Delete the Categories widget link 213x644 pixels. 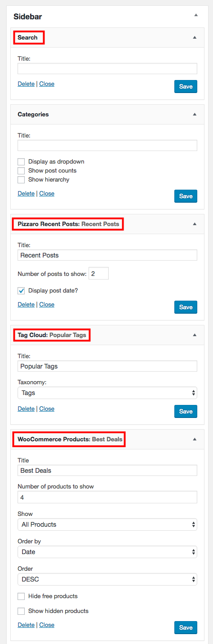[x=26, y=194]
